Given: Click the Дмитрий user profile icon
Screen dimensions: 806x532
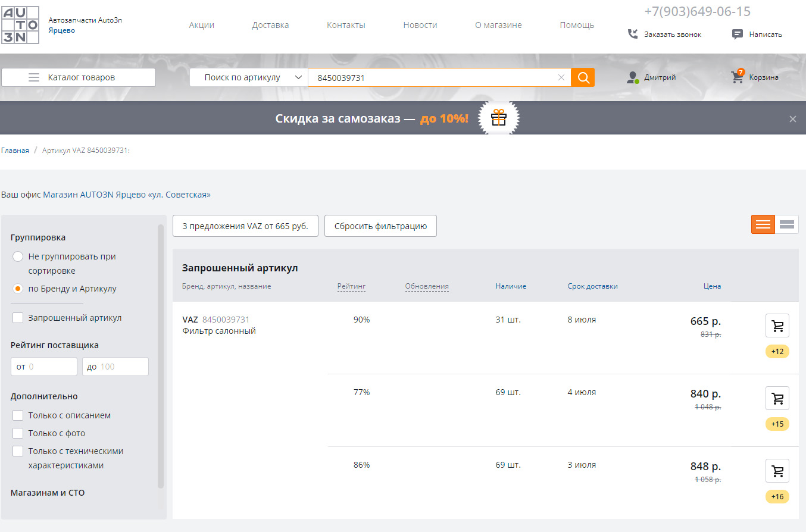Looking at the screenshot, I should [x=633, y=77].
